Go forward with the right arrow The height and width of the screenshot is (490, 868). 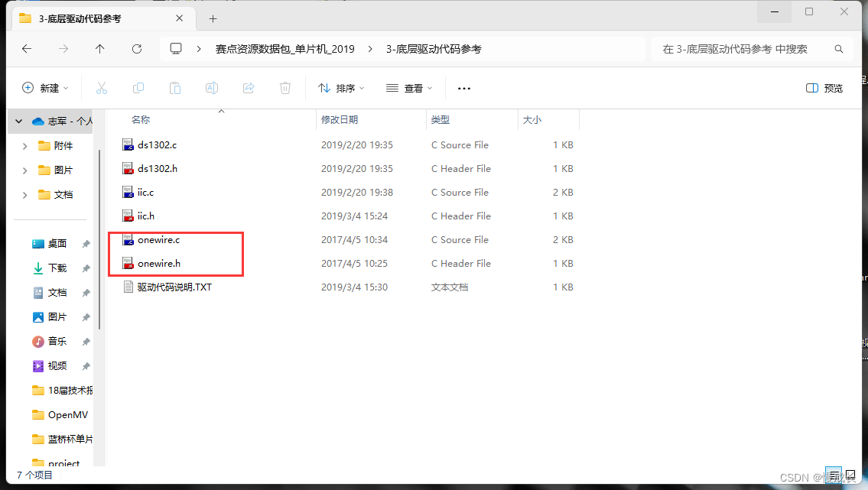tap(63, 49)
